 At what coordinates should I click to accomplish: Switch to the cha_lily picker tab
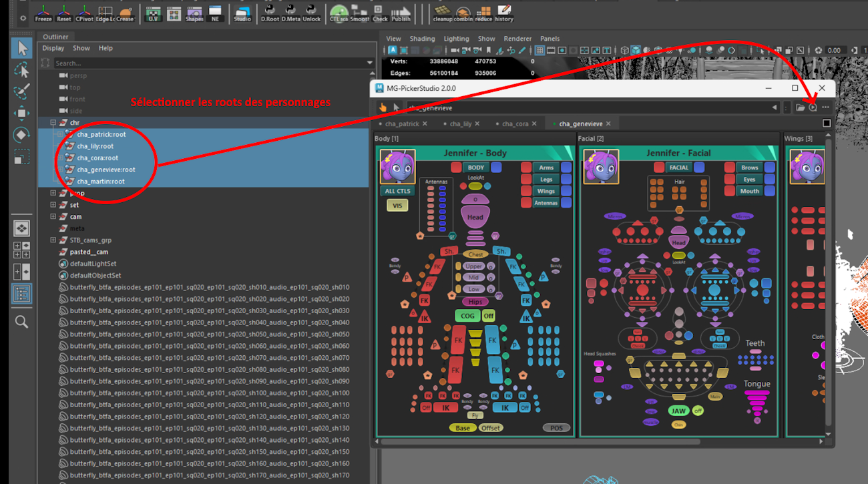(460, 124)
